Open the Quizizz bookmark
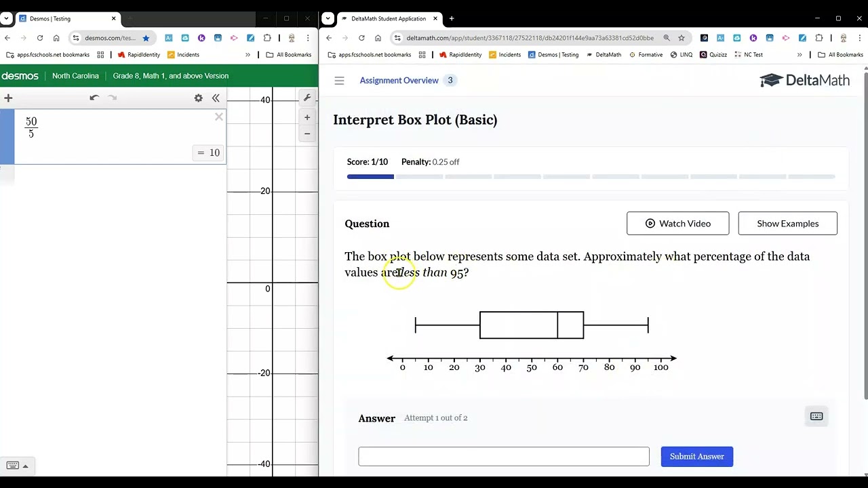This screenshot has width=868, height=488. (713, 55)
